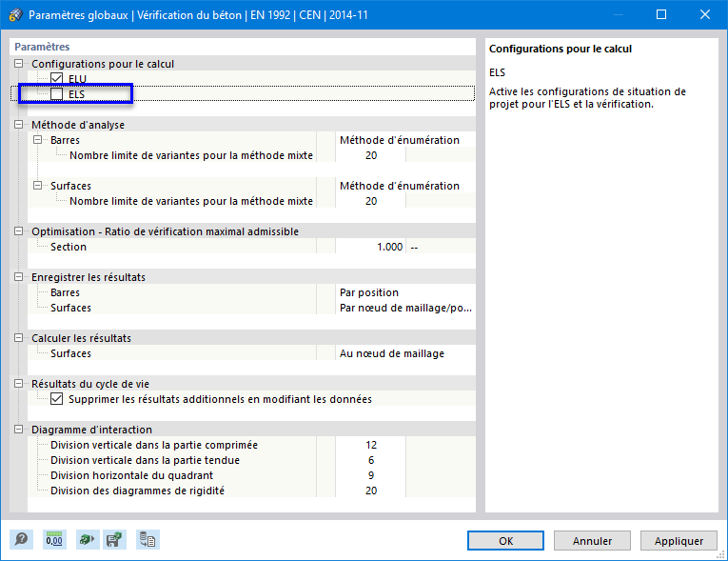The height and width of the screenshot is (561, 728).
Task: Close the Paramètres globaux dialog
Action: (x=705, y=15)
